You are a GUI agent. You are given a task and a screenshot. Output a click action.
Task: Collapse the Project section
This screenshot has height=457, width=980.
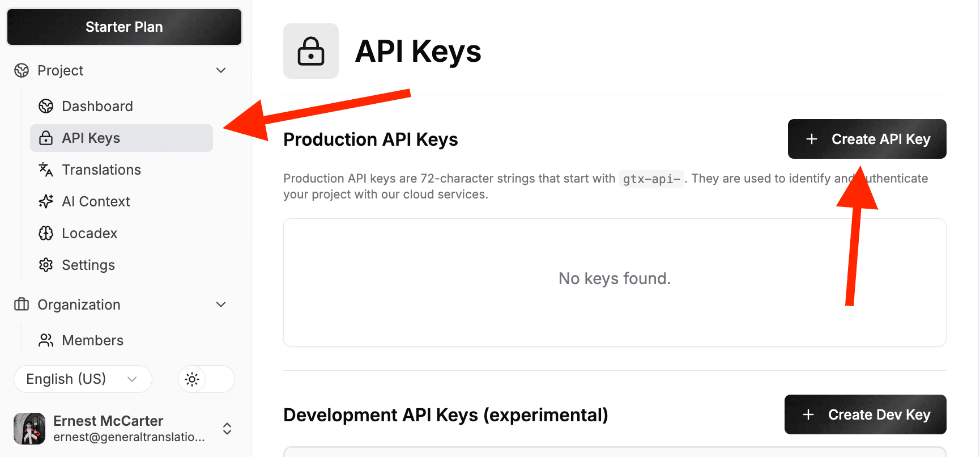[221, 70]
